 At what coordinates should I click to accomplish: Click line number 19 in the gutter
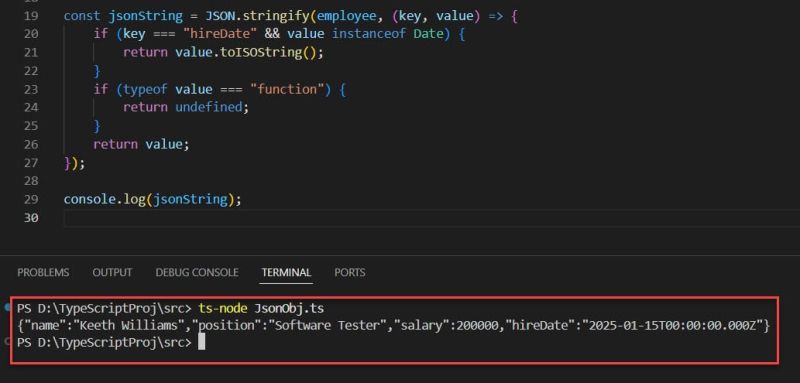(31, 16)
